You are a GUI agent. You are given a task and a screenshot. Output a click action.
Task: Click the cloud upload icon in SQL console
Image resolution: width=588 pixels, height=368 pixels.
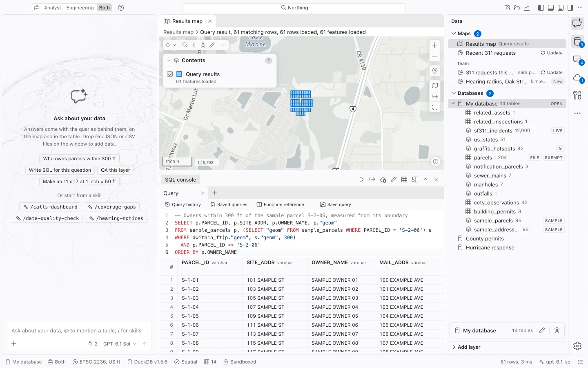click(x=383, y=180)
